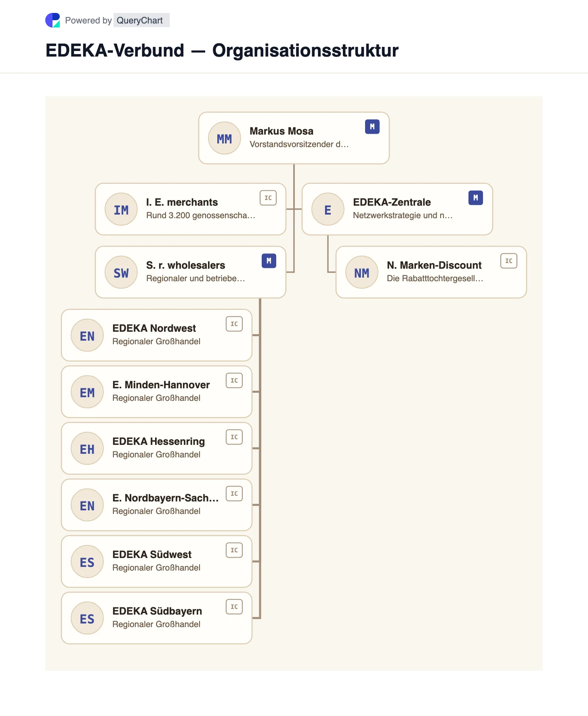
Task: Open the E. Nordbayern-Sach… card
Action: click(x=157, y=505)
